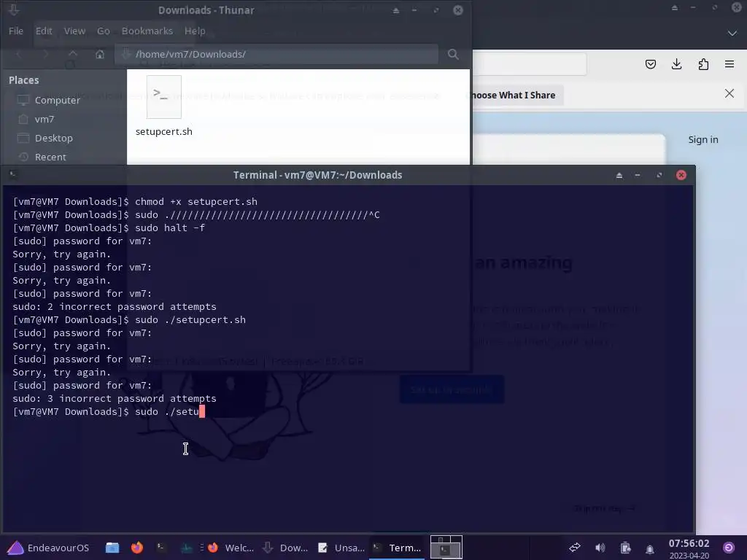Switch to Unsaved editor taskbar button
This screenshot has width=747, height=560.
pyautogui.click(x=341, y=548)
